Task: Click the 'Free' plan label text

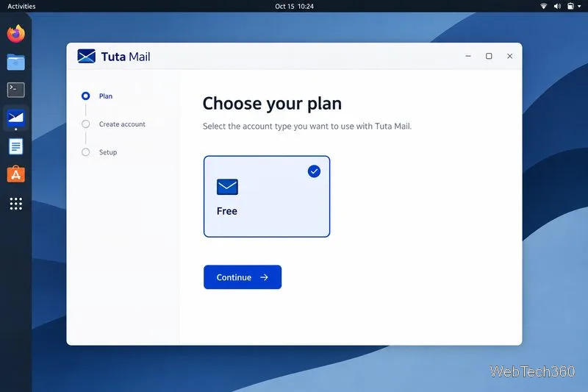Action: 227,211
